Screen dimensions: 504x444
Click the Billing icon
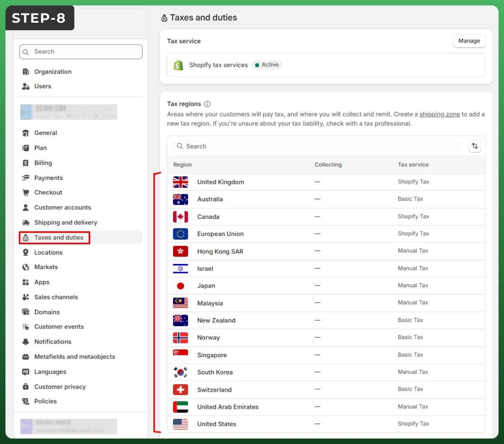coord(26,163)
